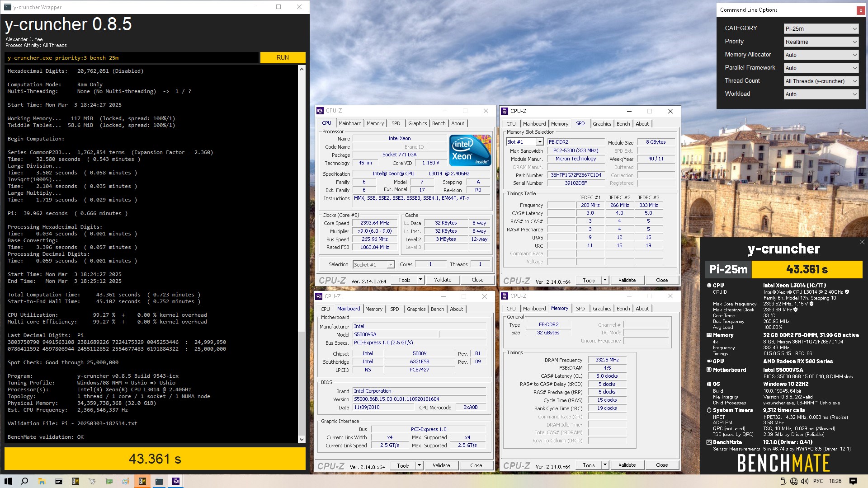The width and height of the screenshot is (868, 488).
Task: Click Close button in CPU-Z Mainboard window
Action: click(x=476, y=465)
